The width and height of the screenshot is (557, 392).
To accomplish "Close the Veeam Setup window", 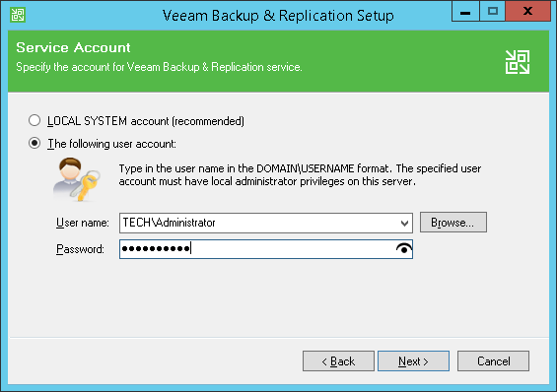I will pyautogui.click(x=527, y=12).
